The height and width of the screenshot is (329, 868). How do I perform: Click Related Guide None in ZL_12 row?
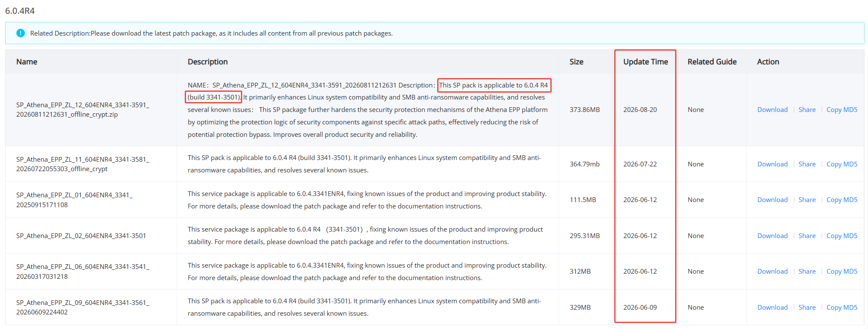(x=696, y=110)
